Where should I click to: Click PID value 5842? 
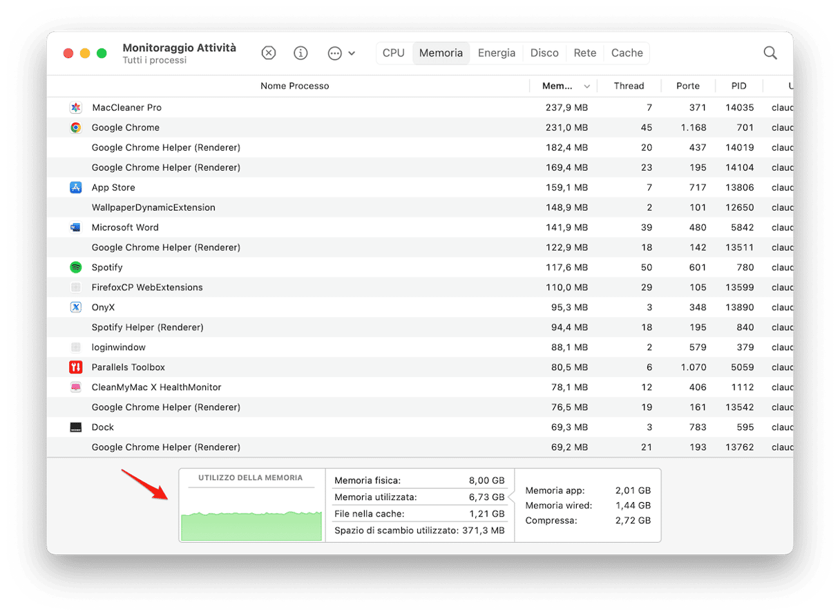point(743,227)
